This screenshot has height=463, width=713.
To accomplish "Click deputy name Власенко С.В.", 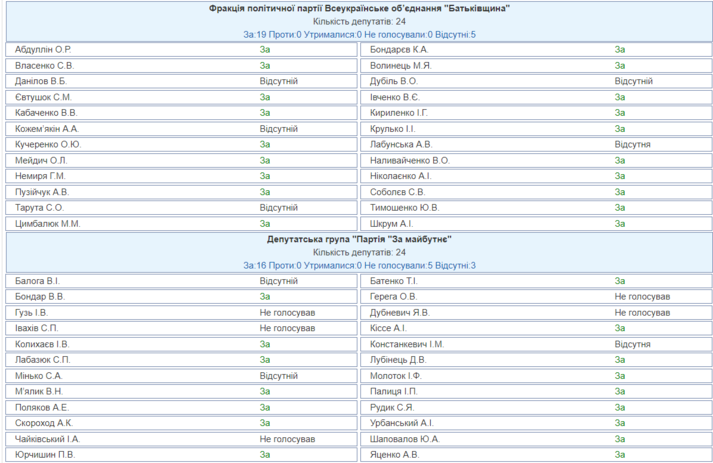I will pyautogui.click(x=45, y=65).
